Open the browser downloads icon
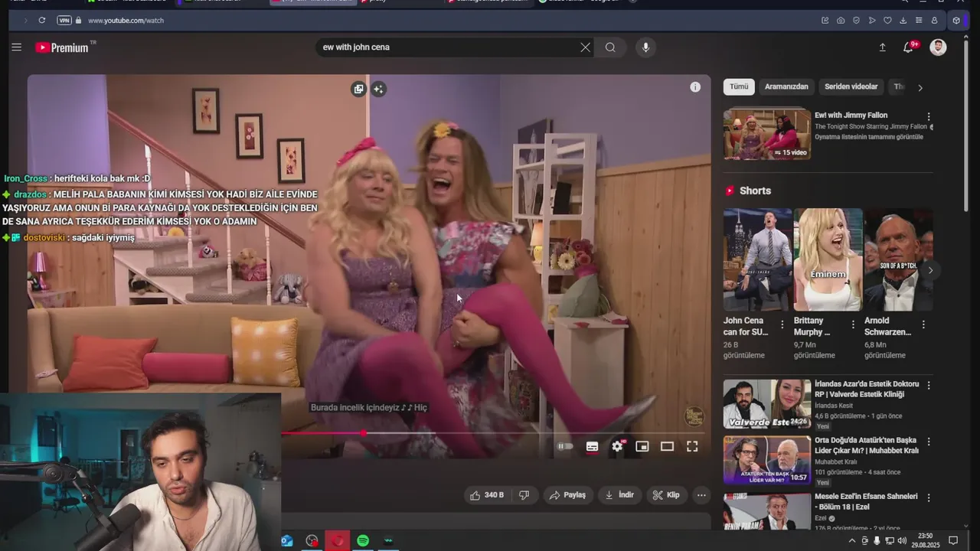980x551 pixels. click(x=903, y=21)
